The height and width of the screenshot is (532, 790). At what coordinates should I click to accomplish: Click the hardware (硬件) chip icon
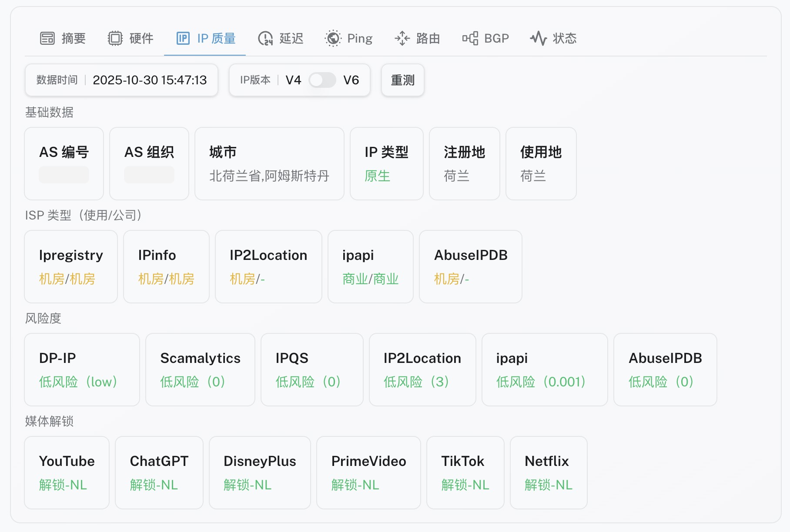115,38
